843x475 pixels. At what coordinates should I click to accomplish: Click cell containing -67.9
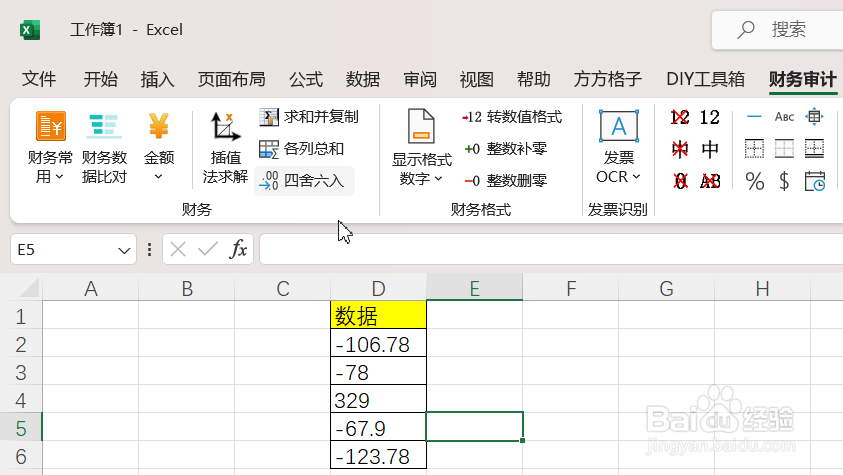point(378,428)
